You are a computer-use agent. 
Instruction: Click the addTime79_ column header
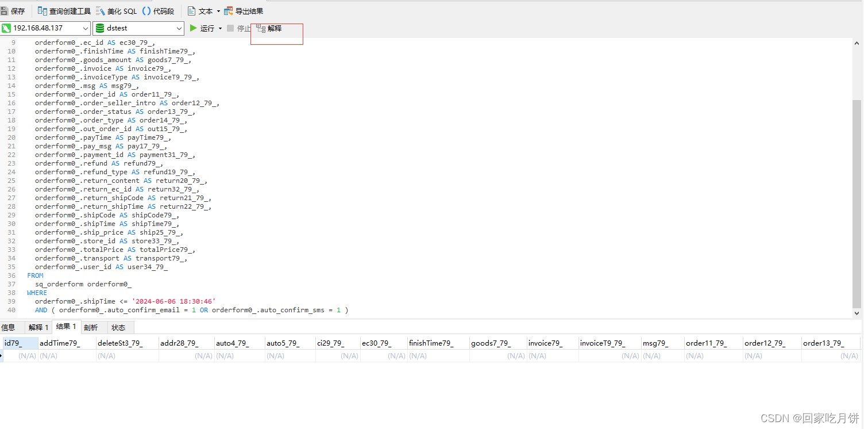(x=67, y=343)
